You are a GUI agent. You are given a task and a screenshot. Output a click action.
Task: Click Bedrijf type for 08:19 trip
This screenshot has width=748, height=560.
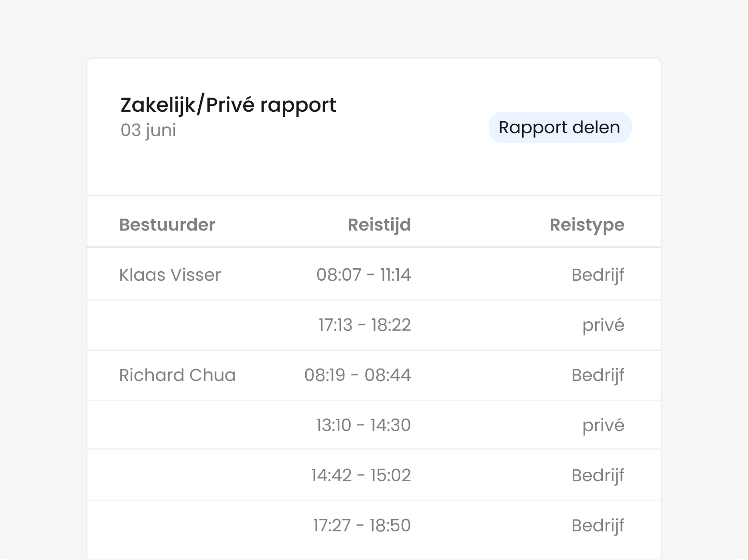coord(598,375)
